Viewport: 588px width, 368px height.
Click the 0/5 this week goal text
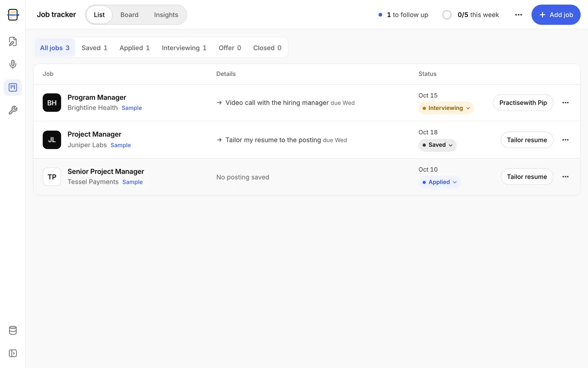tap(478, 15)
